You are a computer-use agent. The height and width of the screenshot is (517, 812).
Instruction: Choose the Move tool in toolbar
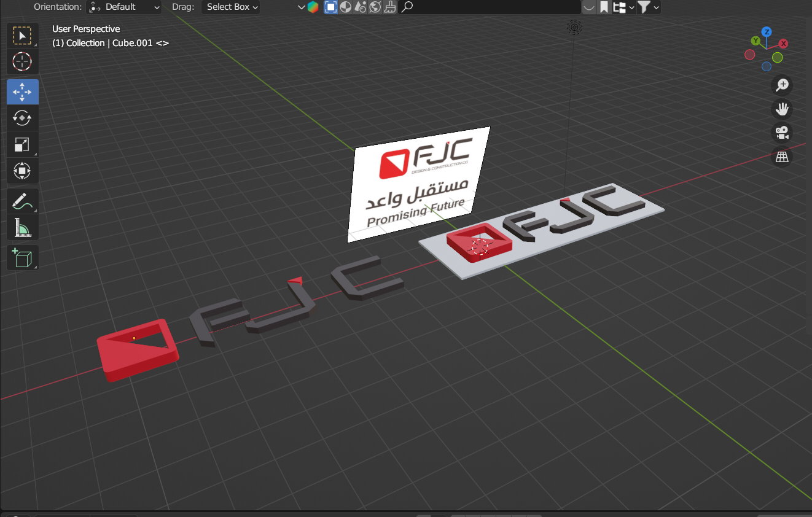coord(22,92)
